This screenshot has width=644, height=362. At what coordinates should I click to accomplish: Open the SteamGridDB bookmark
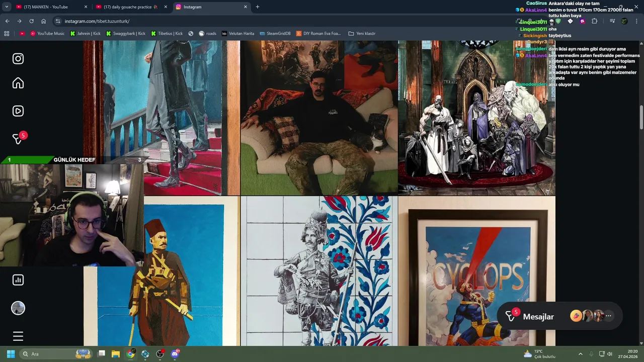tap(275, 34)
